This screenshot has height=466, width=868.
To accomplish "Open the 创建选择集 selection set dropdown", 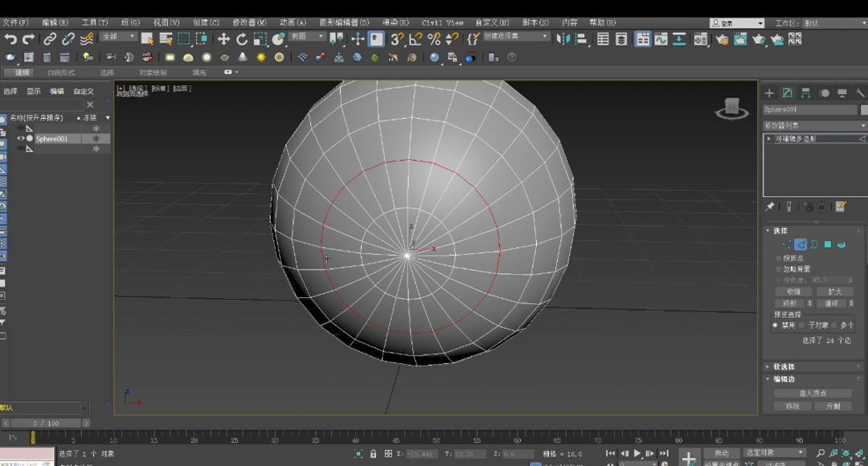I will click(516, 37).
